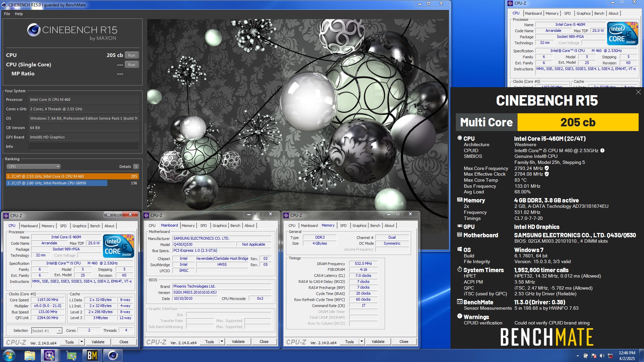Click the verified shield next to Max Effective Clock
Image resolution: width=644 pixels, height=362 pixels.
point(547,174)
